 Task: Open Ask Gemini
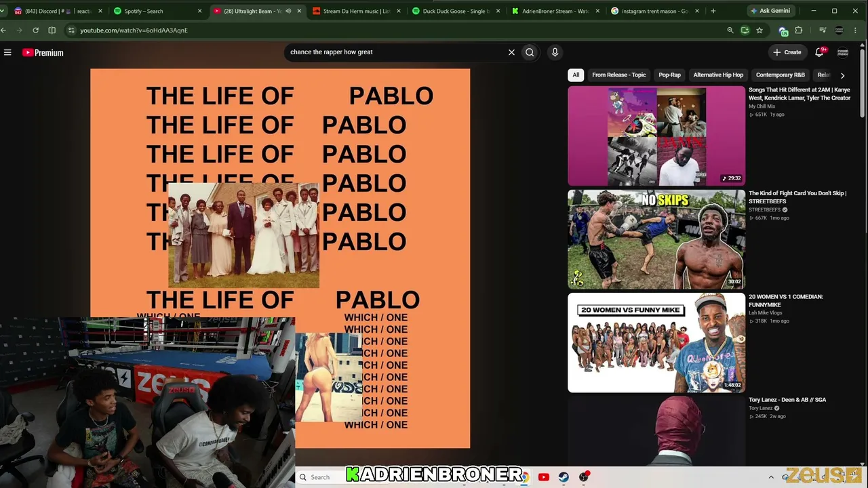click(770, 11)
